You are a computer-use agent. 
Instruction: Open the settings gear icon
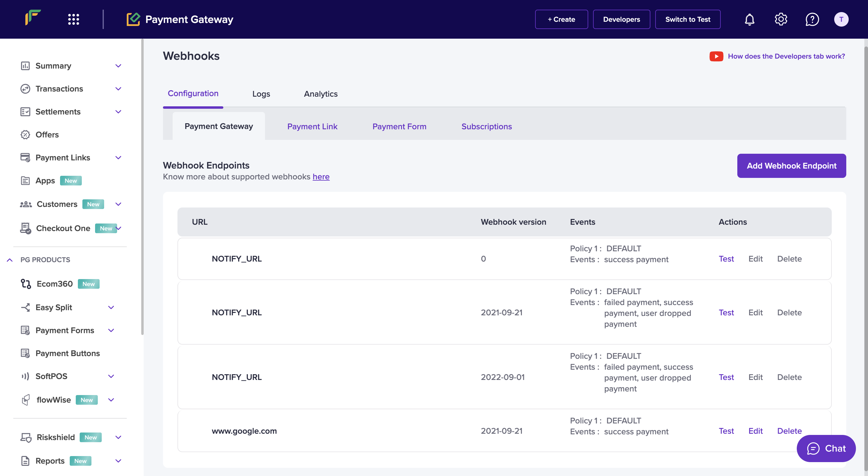point(781,19)
